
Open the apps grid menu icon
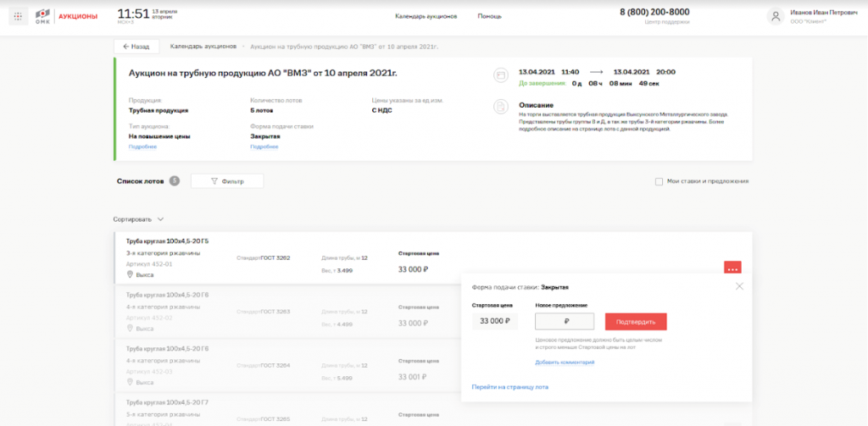point(19,16)
